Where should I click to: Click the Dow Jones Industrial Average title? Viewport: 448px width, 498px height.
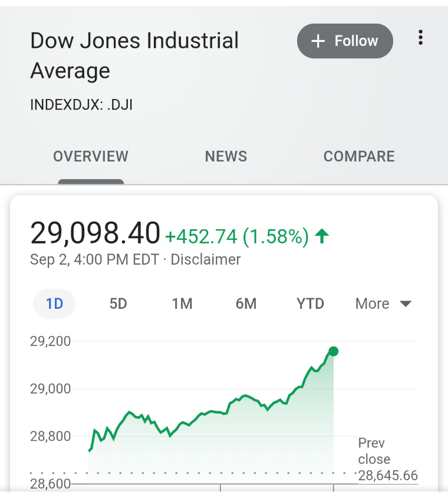click(x=134, y=55)
